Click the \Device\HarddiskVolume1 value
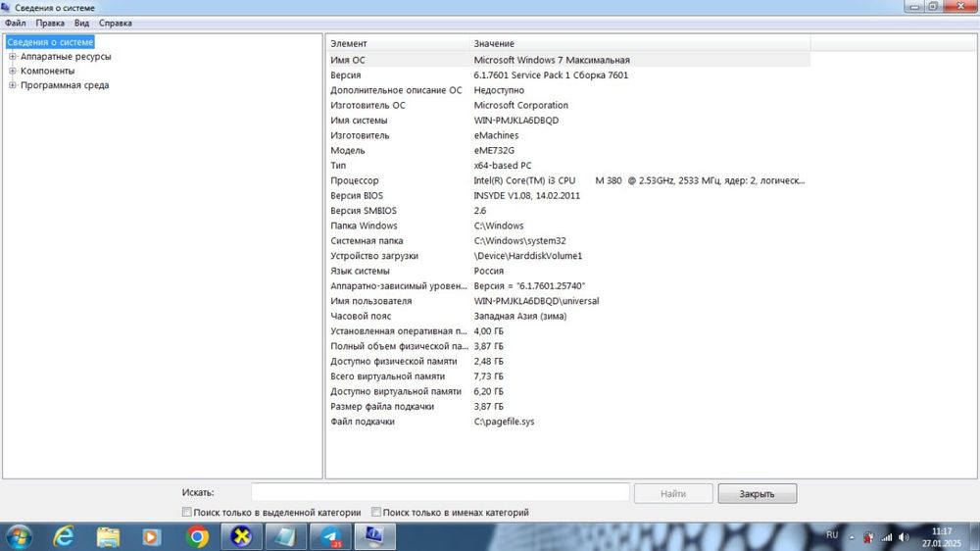980x551 pixels. point(528,255)
